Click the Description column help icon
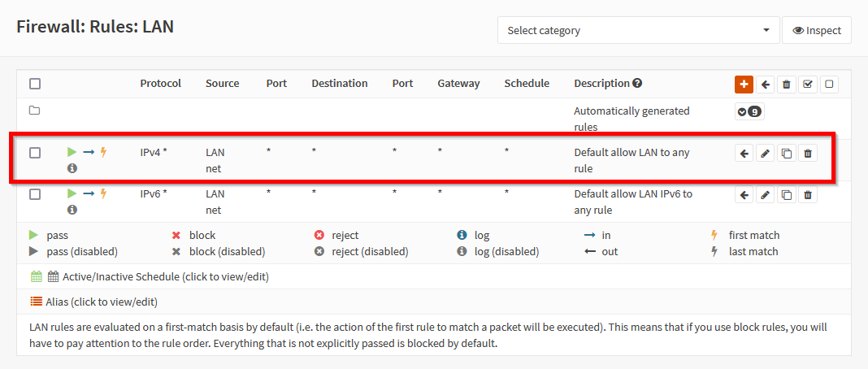Image resolution: width=868 pixels, height=369 pixels. (x=638, y=83)
